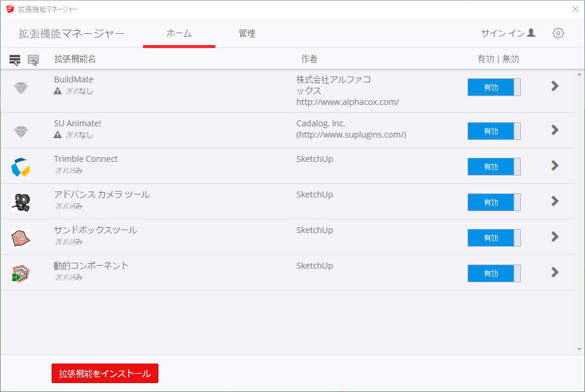The image size is (585, 392).
Task: Expand サンドボックスツール details chevron
Action: pyautogui.click(x=555, y=237)
